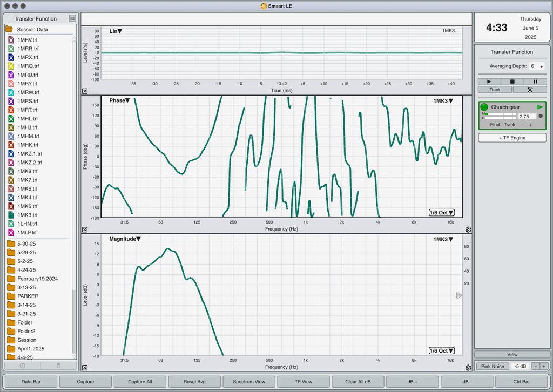Open the phase 1/6 Oct smoothing dropdown
553x392 pixels.
(x=442, y=213)
